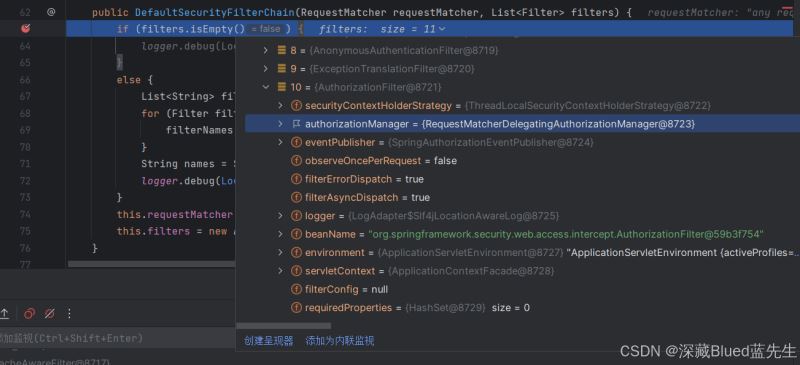The height and width of the screenshot is (365, 800).
Task: Click the @ gutter icon on line 62
Action: 51,12
